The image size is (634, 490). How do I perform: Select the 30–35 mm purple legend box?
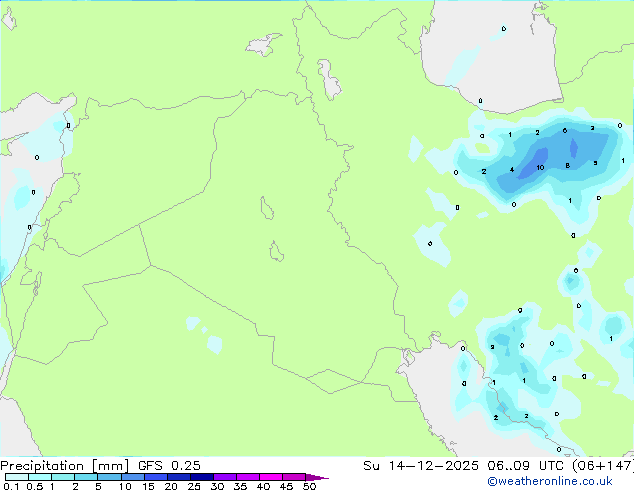coord(224,477)
